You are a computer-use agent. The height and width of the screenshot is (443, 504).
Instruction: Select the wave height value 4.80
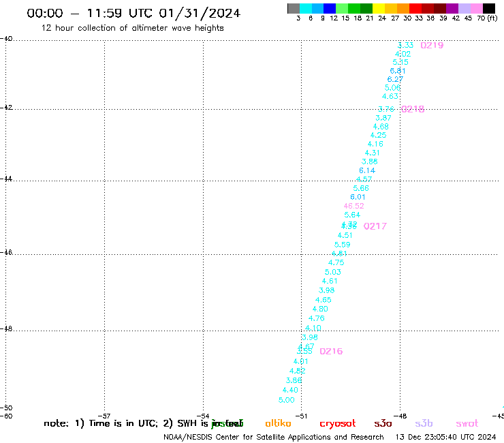pos(321,309)
